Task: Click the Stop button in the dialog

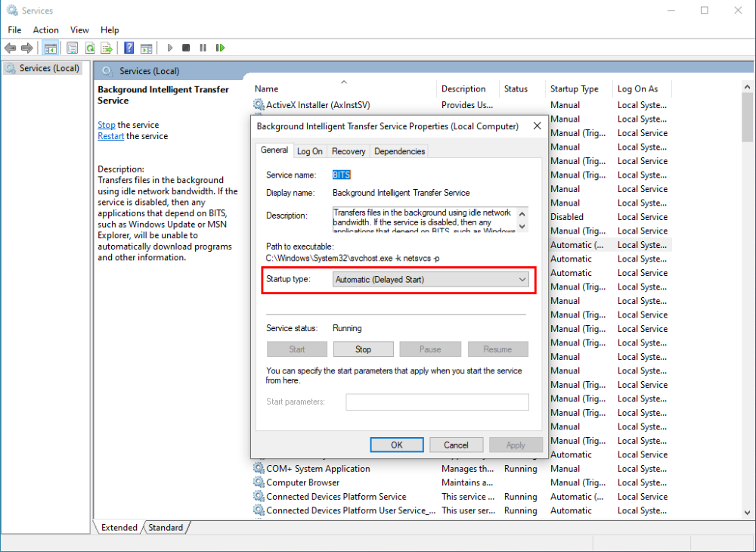Action: pyautogui.click(x=363, y=349)
